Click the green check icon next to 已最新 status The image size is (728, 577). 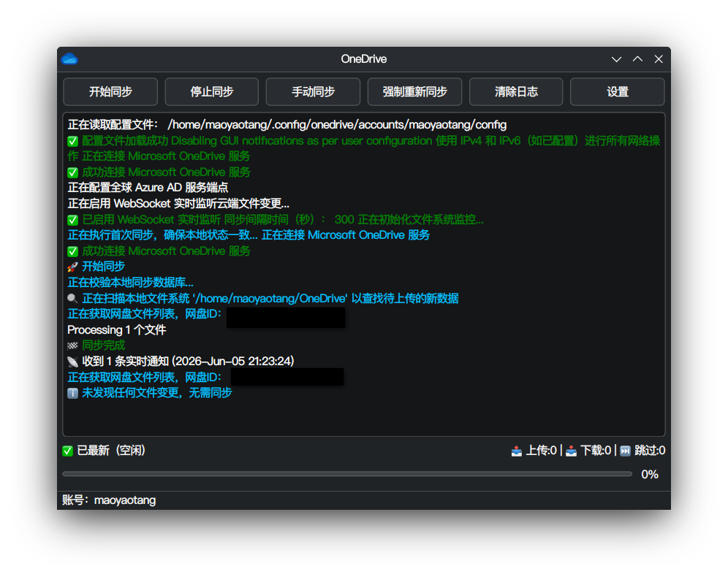click(x=68, y=451)
